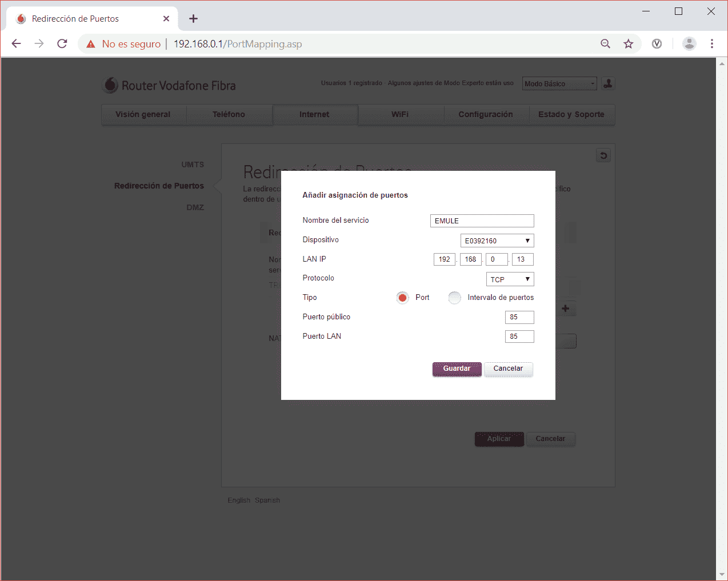Screen dimensions: 728x581
Task: Open a new browser tab
Action: [x=193, y=19]
